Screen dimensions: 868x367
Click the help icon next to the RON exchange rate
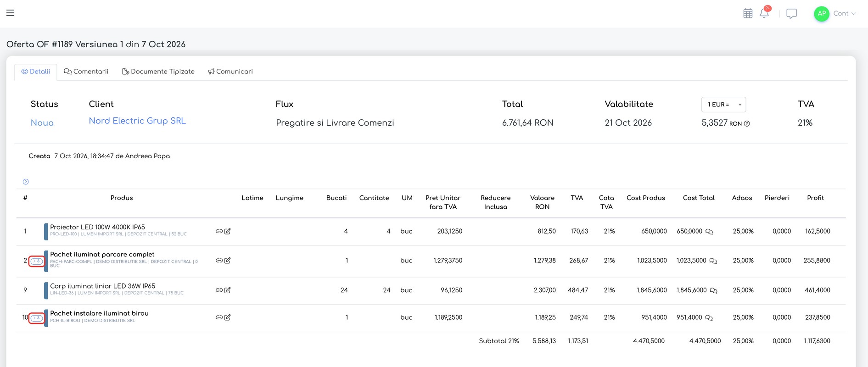click(747, 123)
